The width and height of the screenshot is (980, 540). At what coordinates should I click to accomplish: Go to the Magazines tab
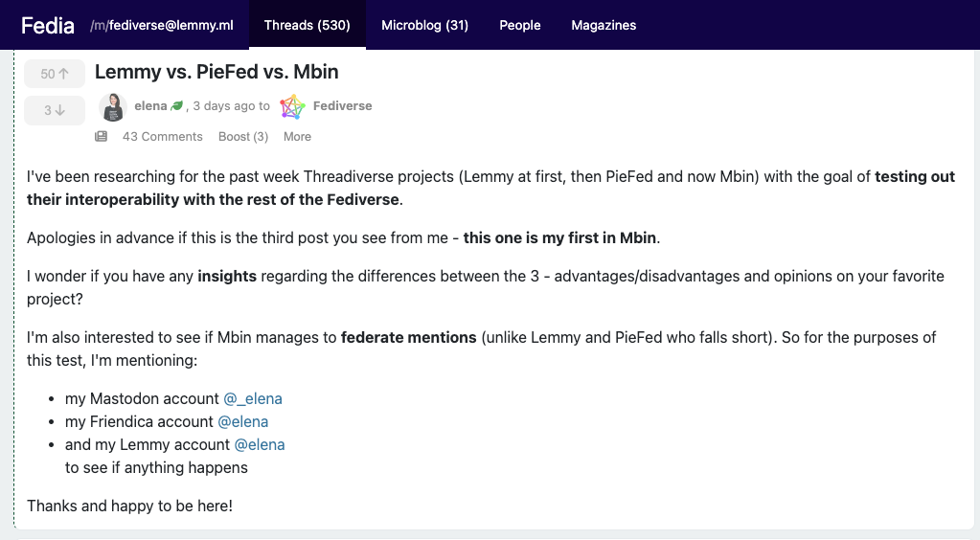point(604,25)
